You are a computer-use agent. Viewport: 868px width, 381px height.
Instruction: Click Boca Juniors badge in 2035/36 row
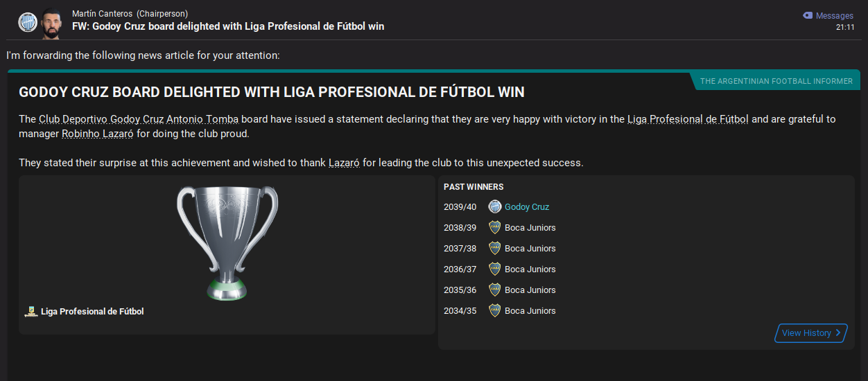[494, 290]
